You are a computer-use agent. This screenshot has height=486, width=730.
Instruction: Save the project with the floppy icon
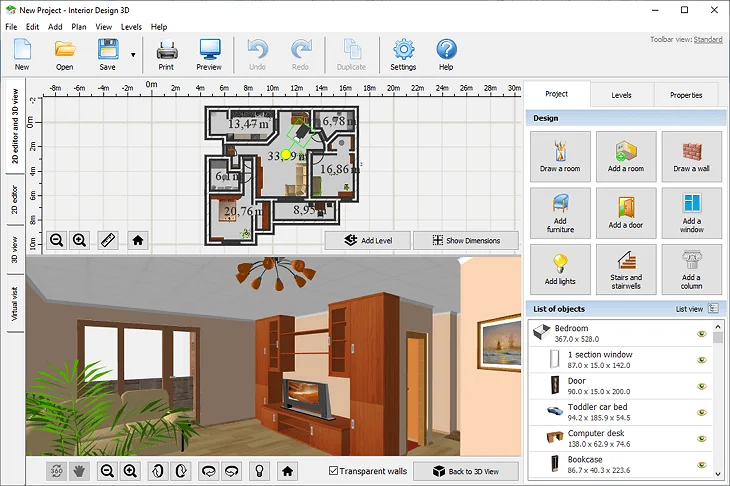108,54
